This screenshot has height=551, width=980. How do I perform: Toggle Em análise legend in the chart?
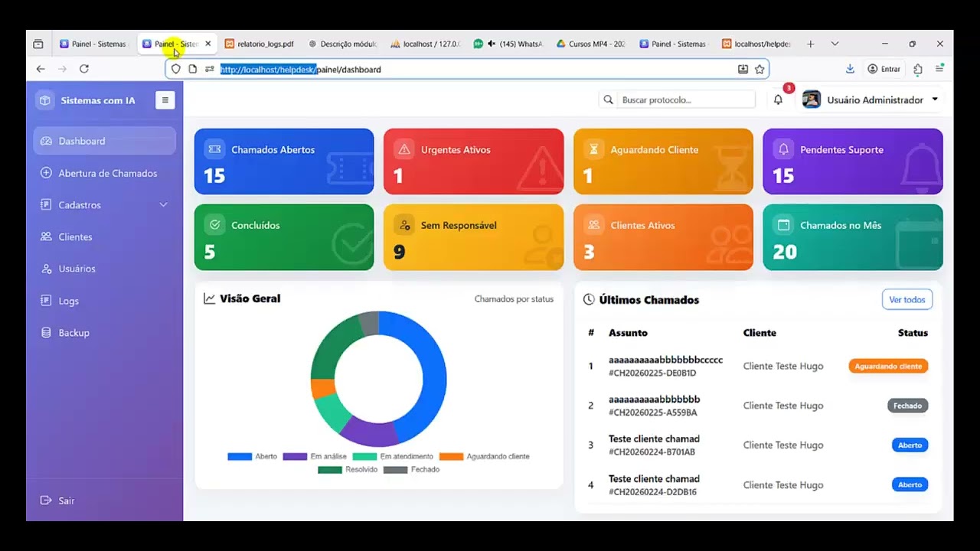pos(315,456)
